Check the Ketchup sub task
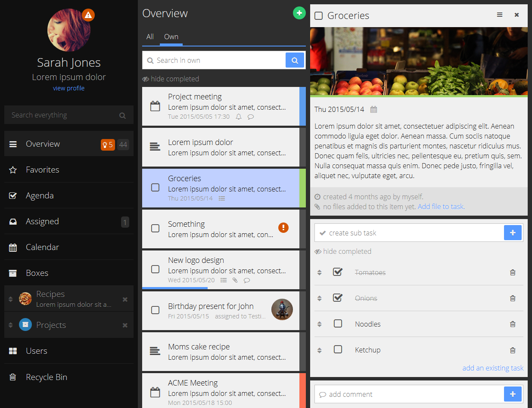 (x=338, y=349)
